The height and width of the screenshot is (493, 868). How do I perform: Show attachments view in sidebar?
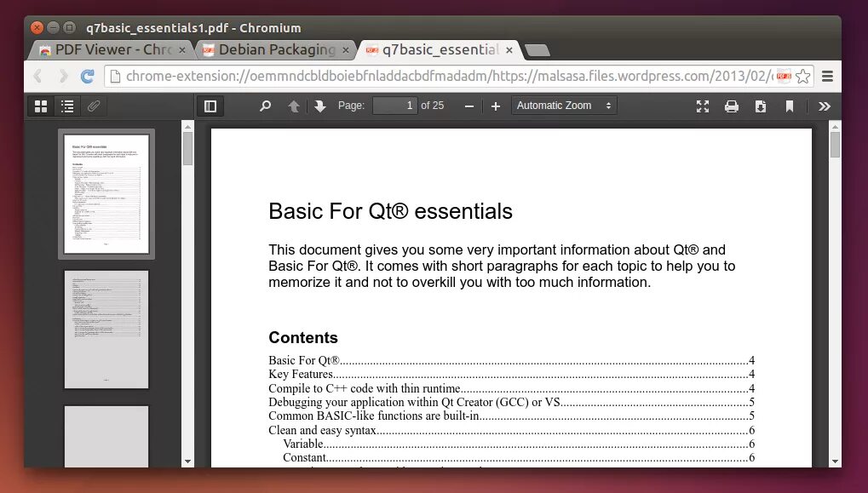coord(94,106)
